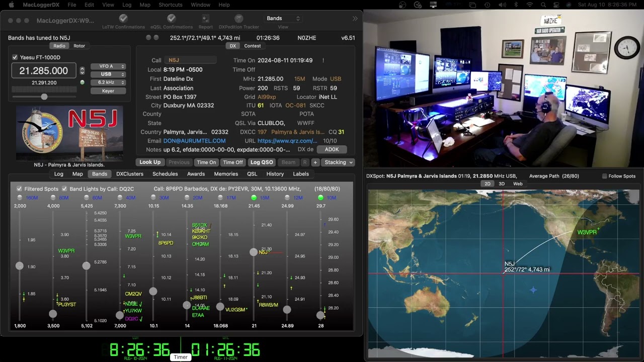
Task: Click the 160M band slider knob
Action: (19, 265)
